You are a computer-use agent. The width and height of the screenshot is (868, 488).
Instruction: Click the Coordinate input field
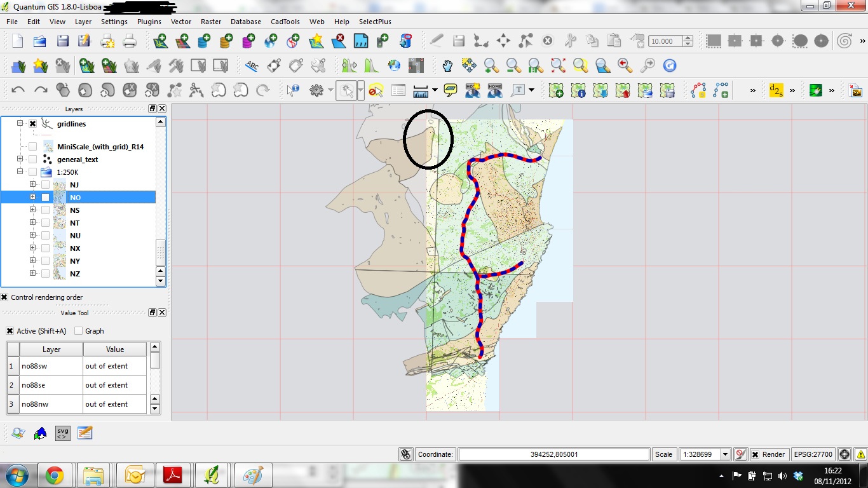click(554, 454)
